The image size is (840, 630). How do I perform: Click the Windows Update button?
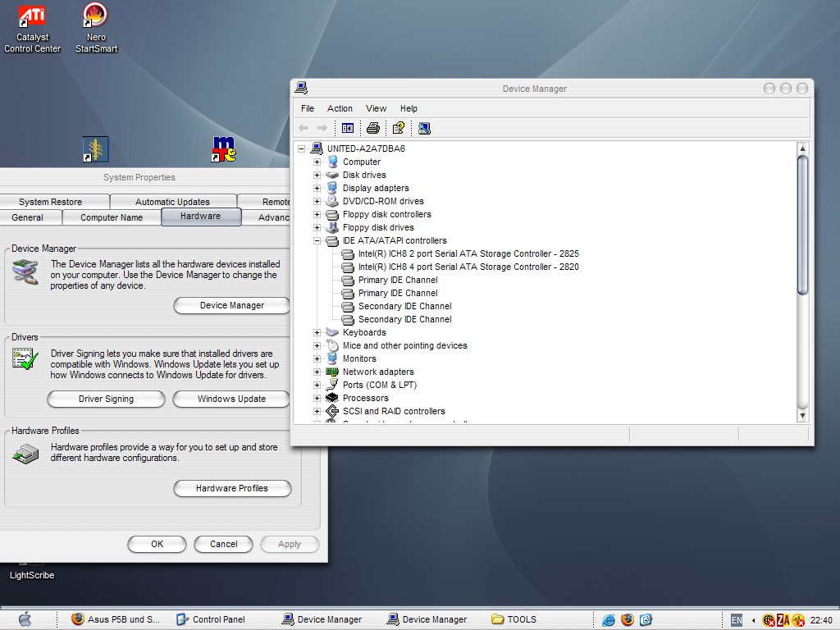(x=231, y=399)
